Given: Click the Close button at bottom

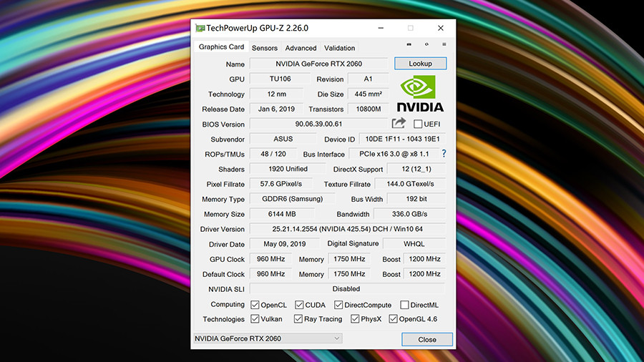Looking at the screenshot, I should coord(427,339).
